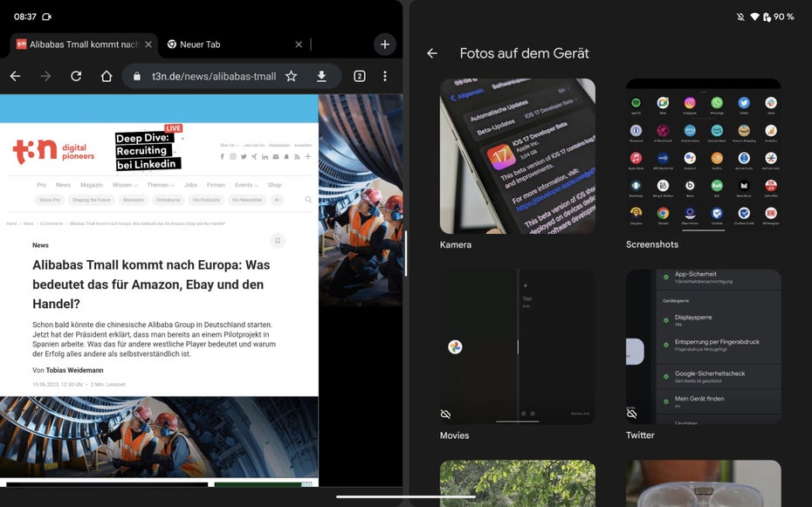Screen dimensions: 812x507
Task: Open the Kamera album thumbnail
Action: [x=518, y=156]
